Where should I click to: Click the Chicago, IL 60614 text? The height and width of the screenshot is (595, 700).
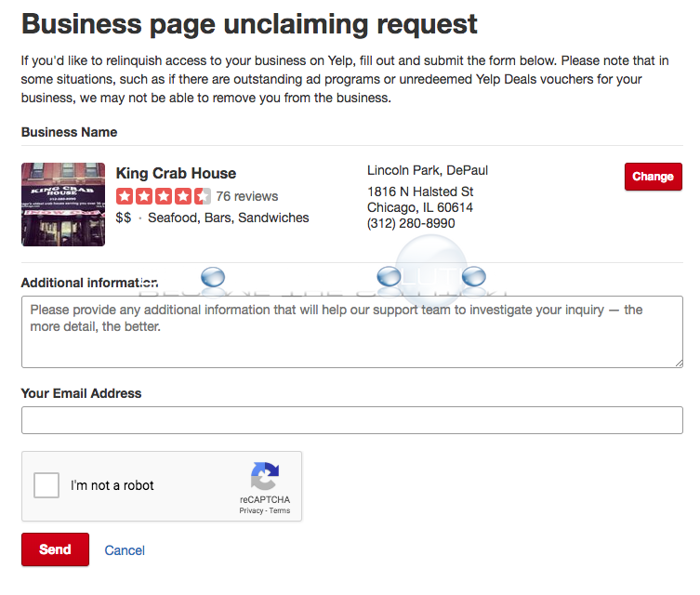click(x=420, y=207)
